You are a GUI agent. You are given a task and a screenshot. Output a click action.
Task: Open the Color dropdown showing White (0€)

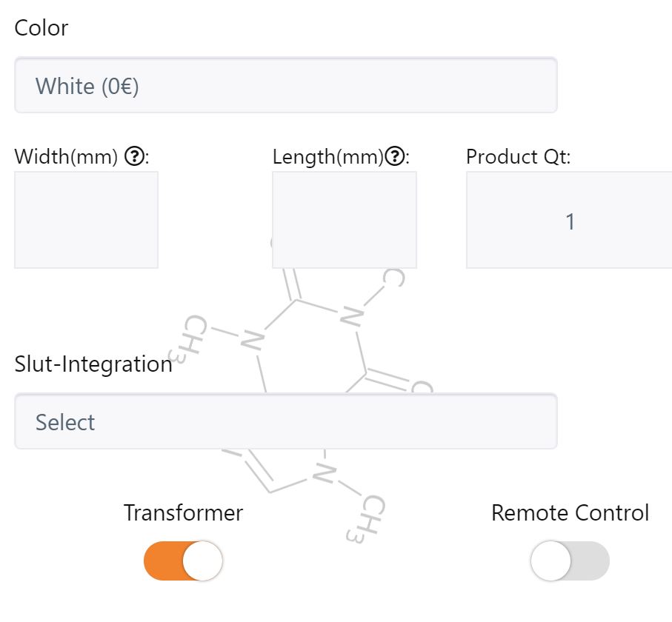[x=285, y=86]
